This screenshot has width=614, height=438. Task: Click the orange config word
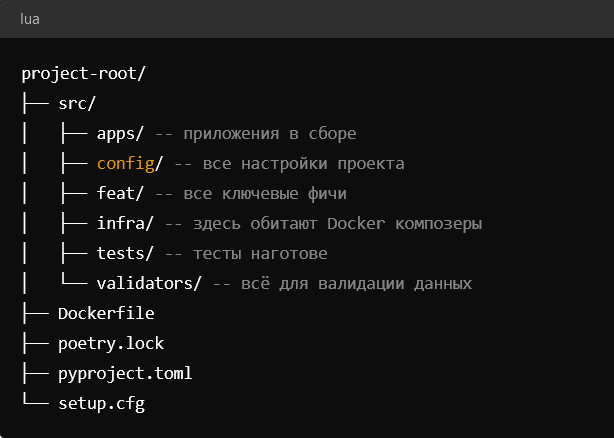(125, 164)
